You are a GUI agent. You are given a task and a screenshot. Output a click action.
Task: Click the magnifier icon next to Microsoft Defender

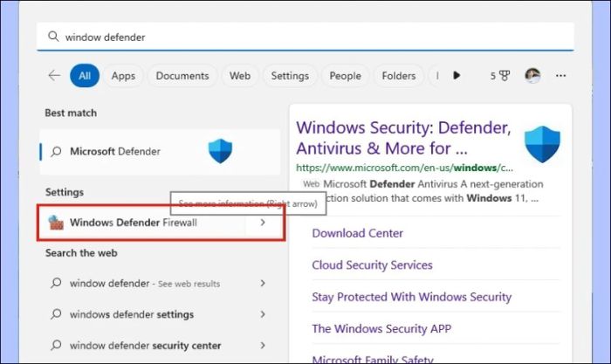click(x=56, y=151)
